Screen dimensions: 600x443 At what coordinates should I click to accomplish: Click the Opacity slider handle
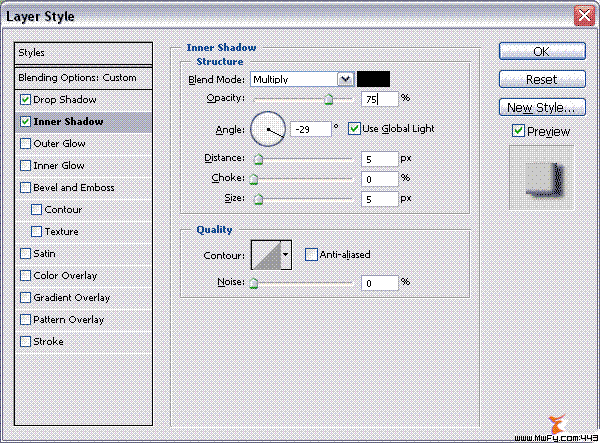tap(328, 99)
